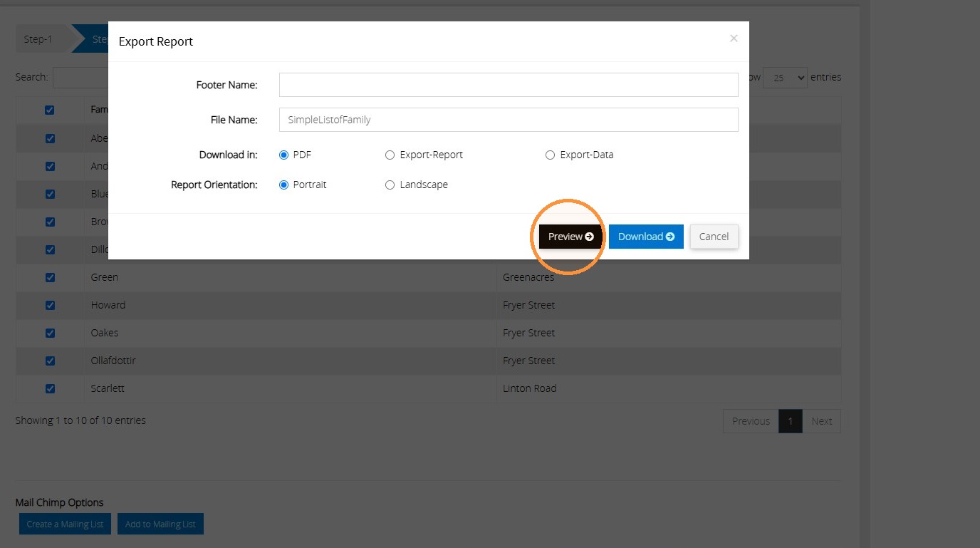Uncheck the Green family row checkbox
This screenshot has height=548, width=980.
pos(50,277)
